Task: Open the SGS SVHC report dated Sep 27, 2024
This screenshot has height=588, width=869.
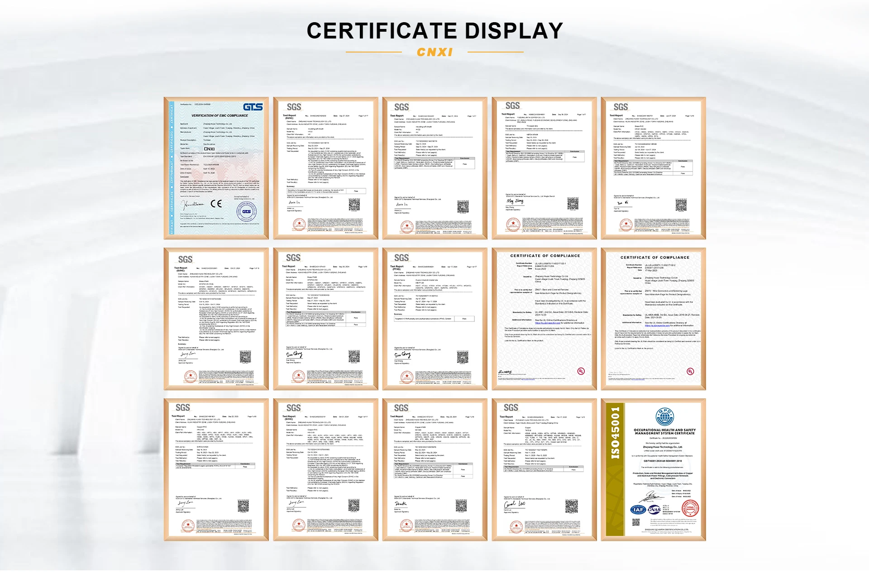Action: click(325, 168)
